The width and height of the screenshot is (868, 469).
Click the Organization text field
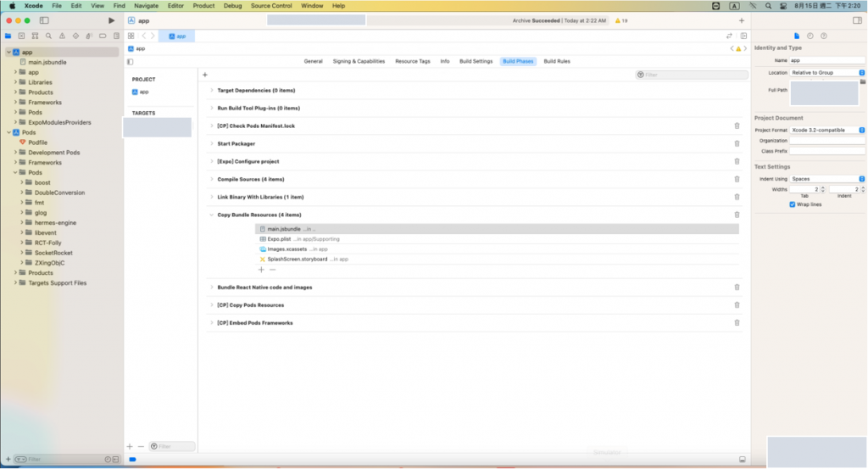pyautogui.click(x=827, y=141)
